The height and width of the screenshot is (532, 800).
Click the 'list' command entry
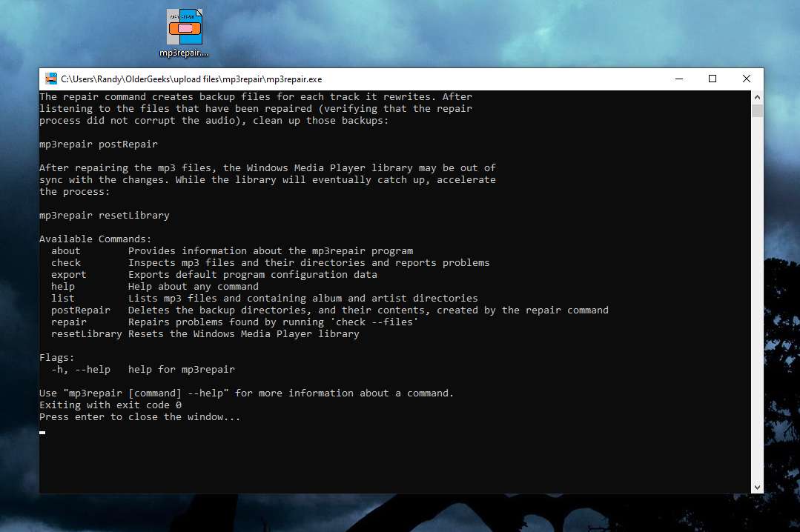tap(63, 299)
